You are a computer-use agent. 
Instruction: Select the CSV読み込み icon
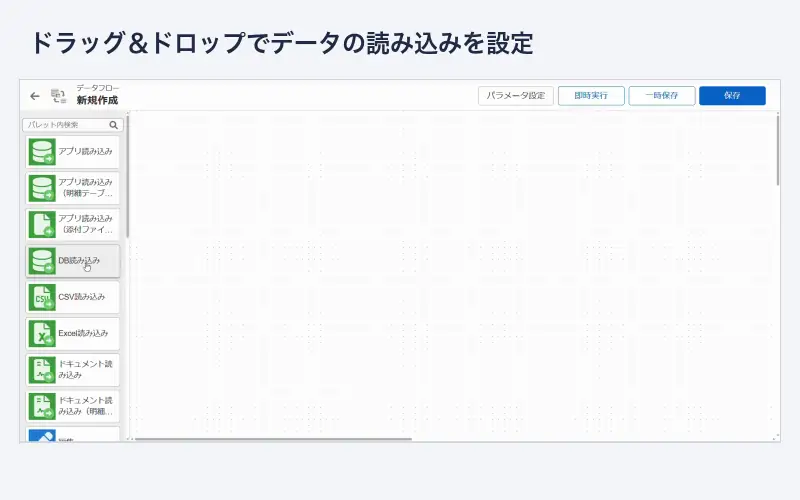tap(42, 297)
